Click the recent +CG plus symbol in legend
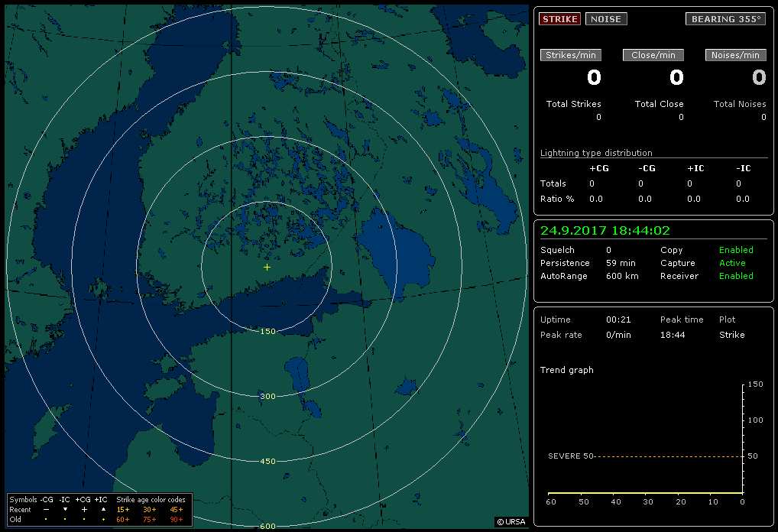 coord(84,509)
